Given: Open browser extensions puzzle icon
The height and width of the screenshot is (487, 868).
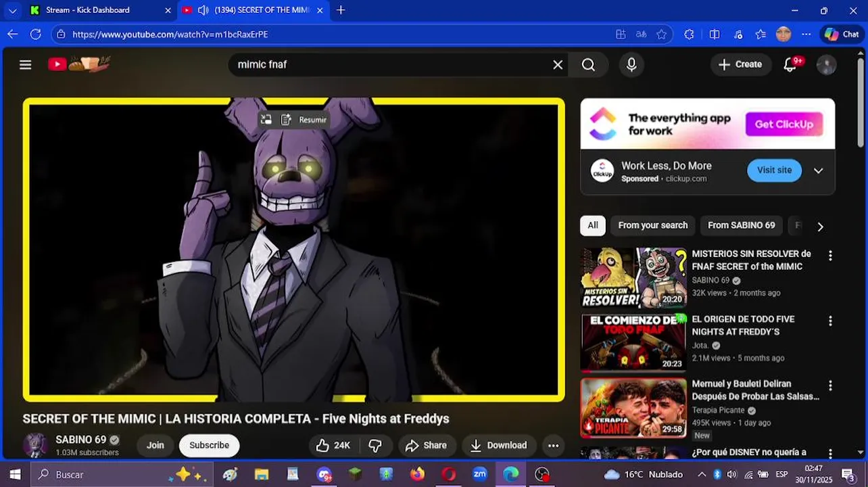Looking at the screenshot, I should 689,34.
